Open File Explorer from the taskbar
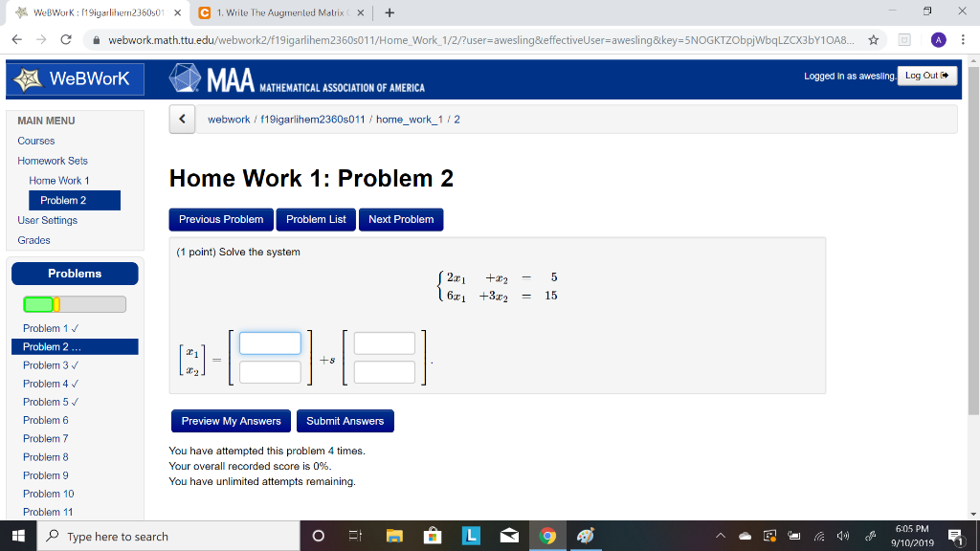Screen dimensions: 980x551 [x=394, y=536]
